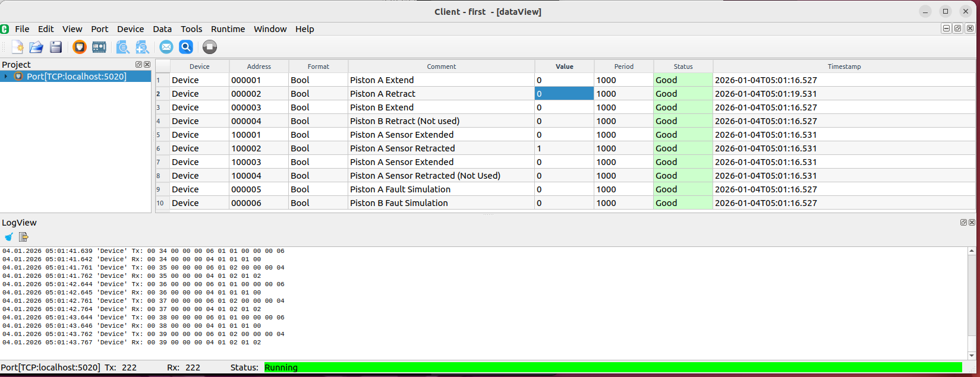Click the orange New Port toolbar icon
The image size is (980, 377).
click(80, 47)
